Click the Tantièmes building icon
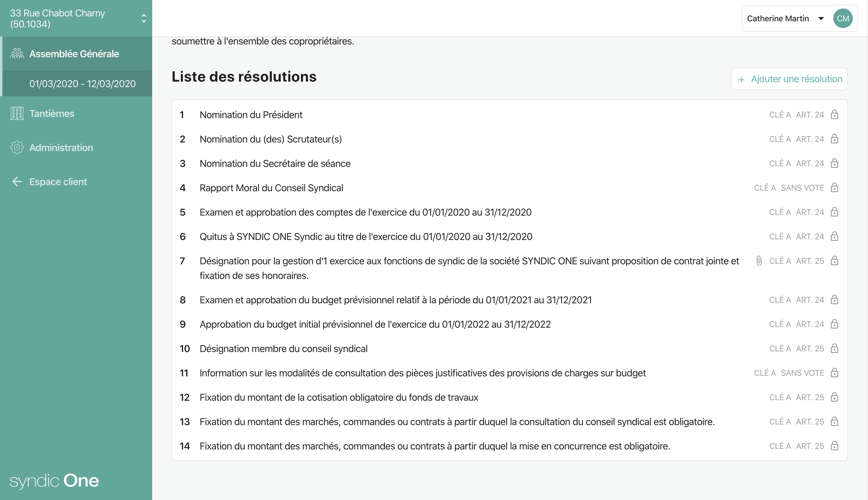 [x=17, y=113]
